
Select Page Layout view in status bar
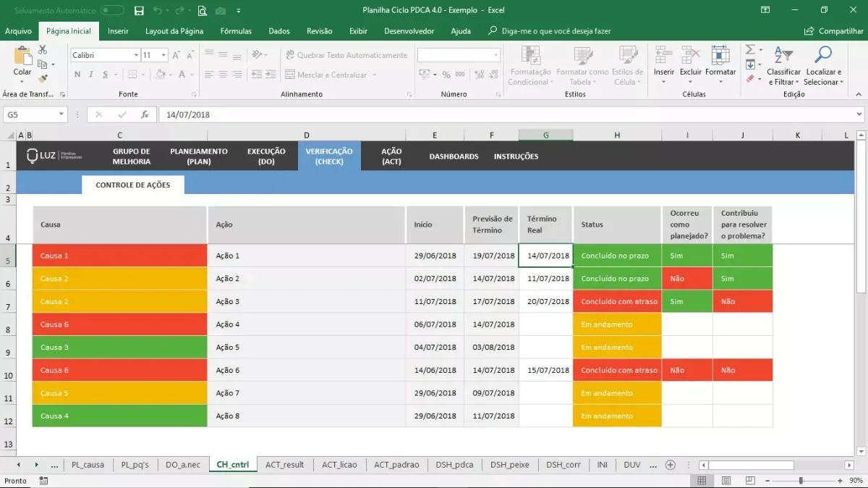coord(726,481)
